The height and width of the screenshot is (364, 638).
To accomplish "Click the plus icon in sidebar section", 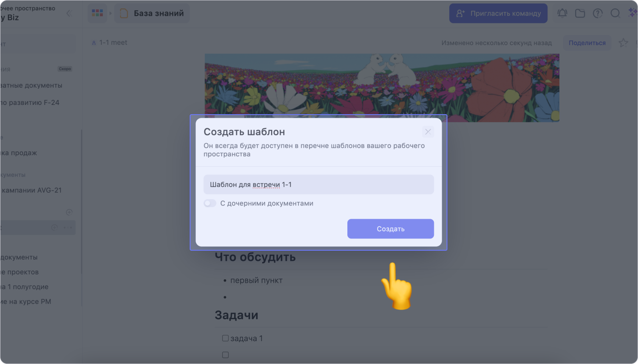I will [69, 213].
